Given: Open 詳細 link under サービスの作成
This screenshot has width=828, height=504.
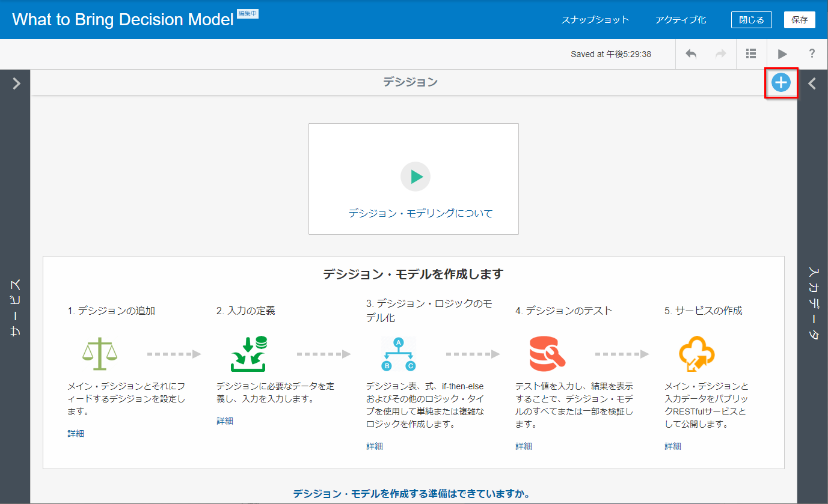Looking at the screenshot, I should [673, 446].
